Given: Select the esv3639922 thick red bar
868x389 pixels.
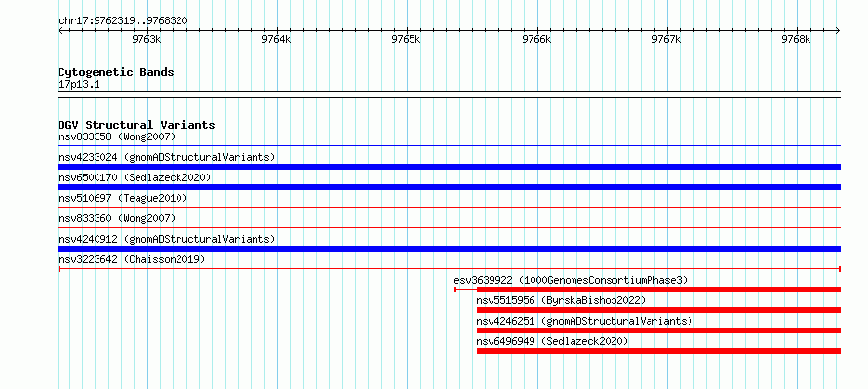Looking at the screenshot, I should (x=658, y=290).
